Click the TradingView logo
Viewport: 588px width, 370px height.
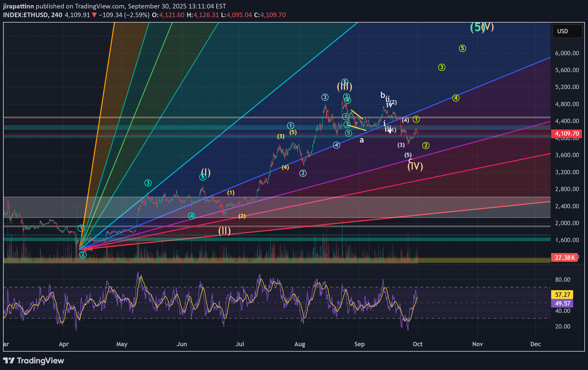pos(34,361)
